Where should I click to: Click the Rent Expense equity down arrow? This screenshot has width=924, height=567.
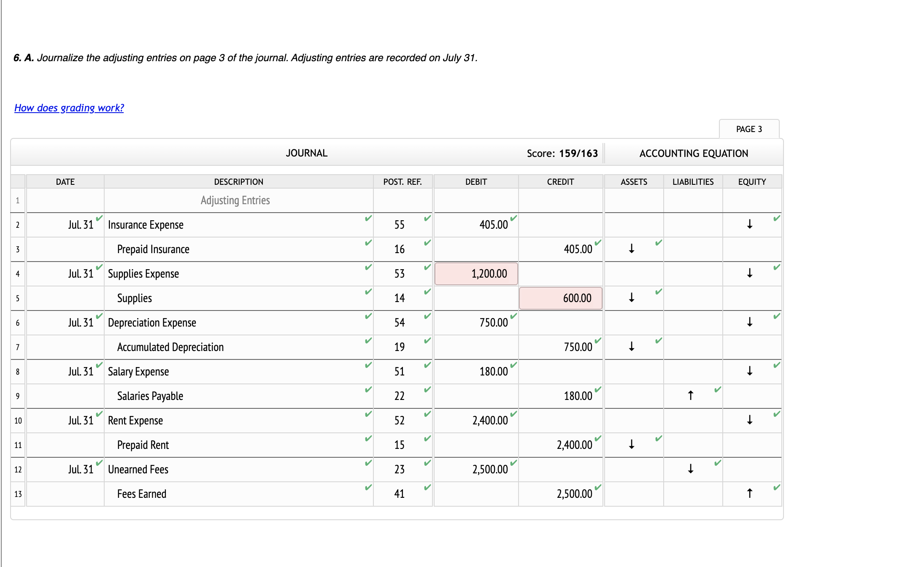[749, 420]
